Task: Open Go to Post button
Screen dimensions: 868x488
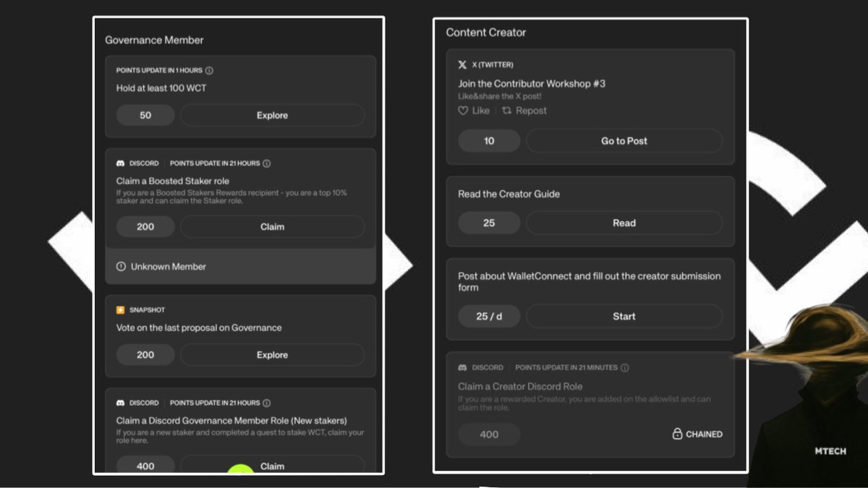Action: (x=624, y=141)
